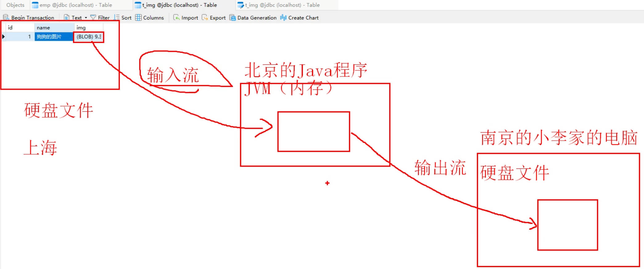Switch to emp @jdbc table tab

point(72,5)
